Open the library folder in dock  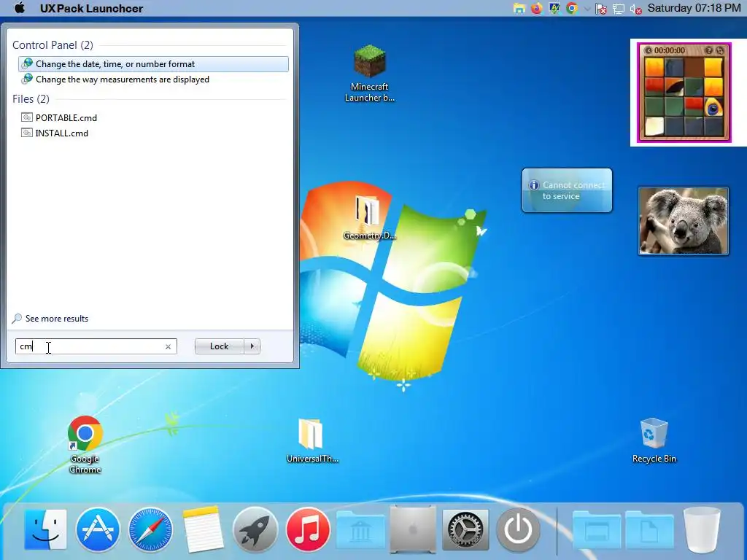click(x=360, y=530)
